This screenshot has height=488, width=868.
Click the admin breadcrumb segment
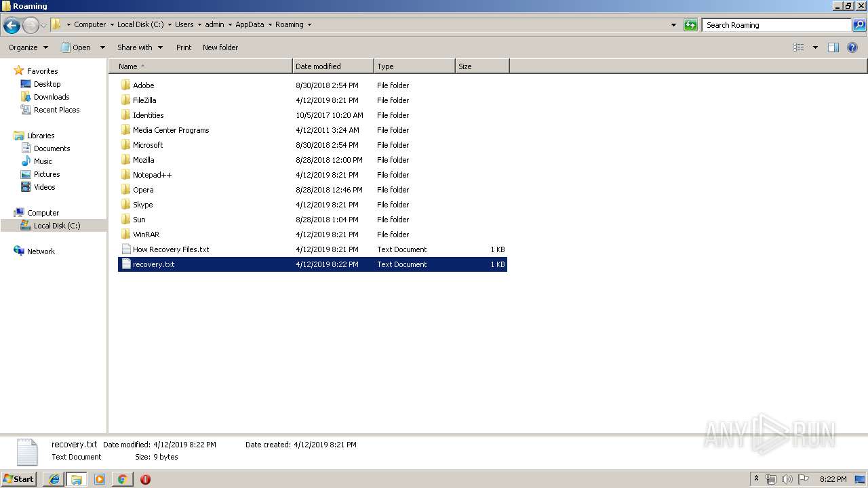tap(214, 24)
